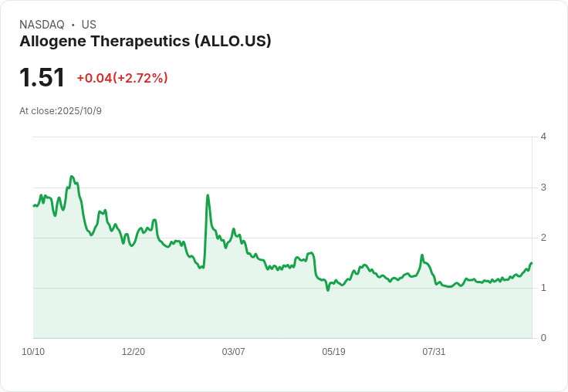568x392 pixels.
Task: Click the 1 value on y-axis
Action: pos(543,288)
